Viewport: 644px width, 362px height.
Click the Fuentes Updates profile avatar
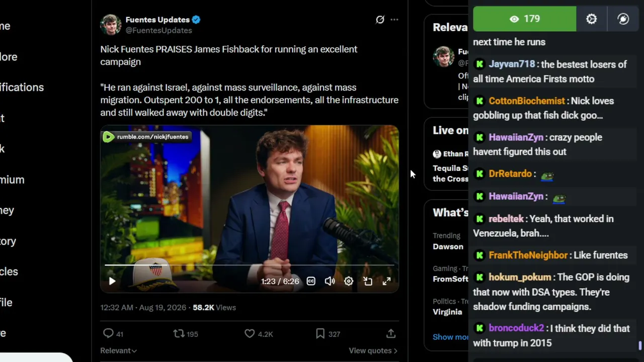[111, 25]
